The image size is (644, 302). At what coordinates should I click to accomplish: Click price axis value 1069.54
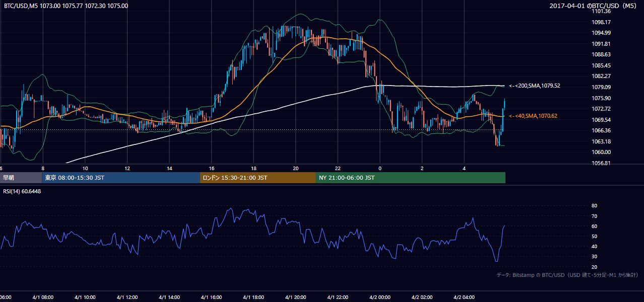(602, 120)
